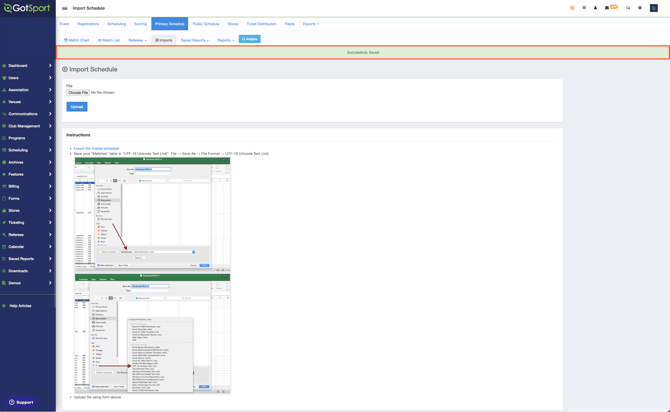Select Match List in the sub-navigation
The height and width of the screenshot is (412, 670).
[x=109, y=40]
